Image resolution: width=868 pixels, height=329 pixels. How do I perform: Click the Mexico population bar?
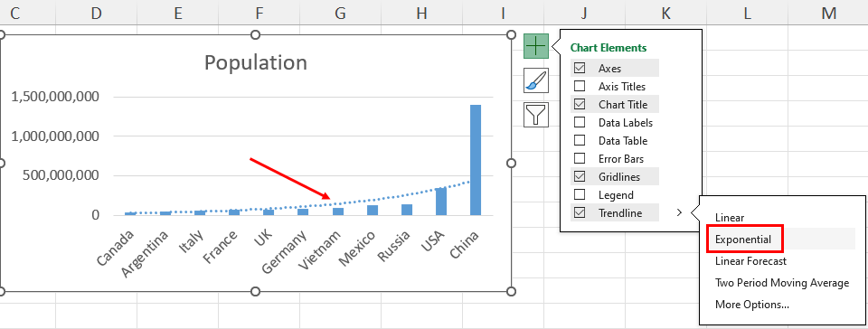pyautogui.click(x=373, y=210)
